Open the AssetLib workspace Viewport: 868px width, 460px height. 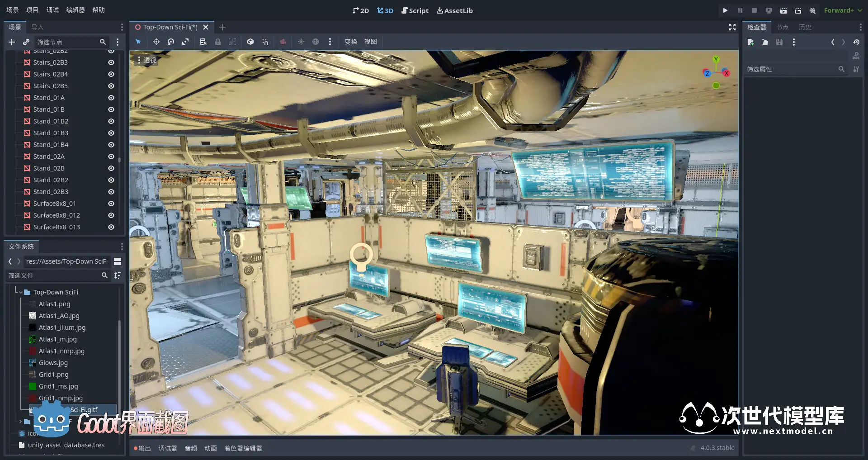click(454, 10)
